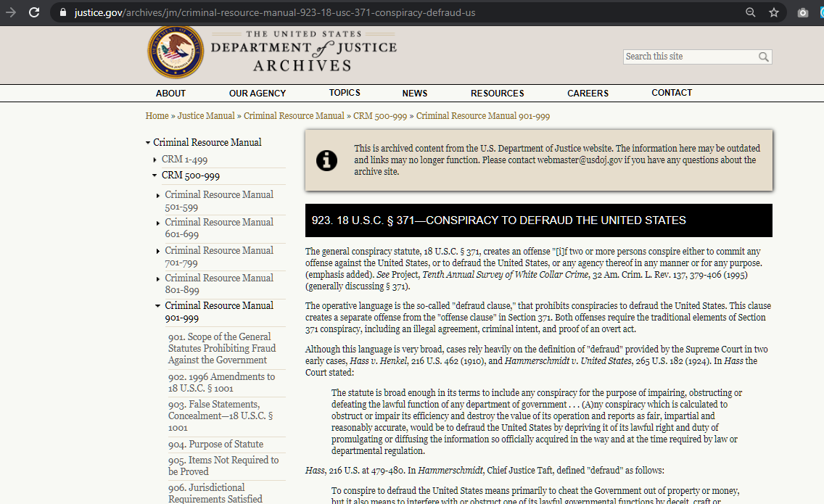Screen dimensions: 824x504
Task: Expand the CRM 1-499 arrow
Action: (x=154, y=160)
